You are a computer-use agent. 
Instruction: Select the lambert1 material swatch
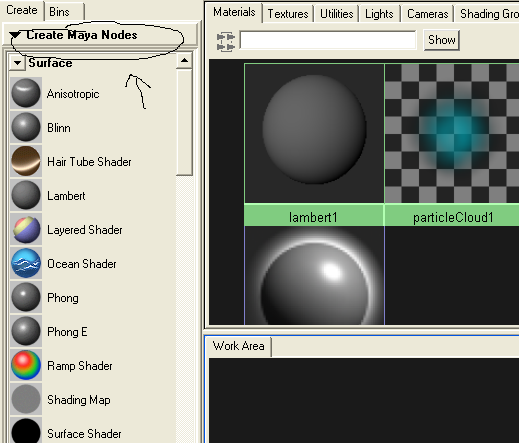314,145
